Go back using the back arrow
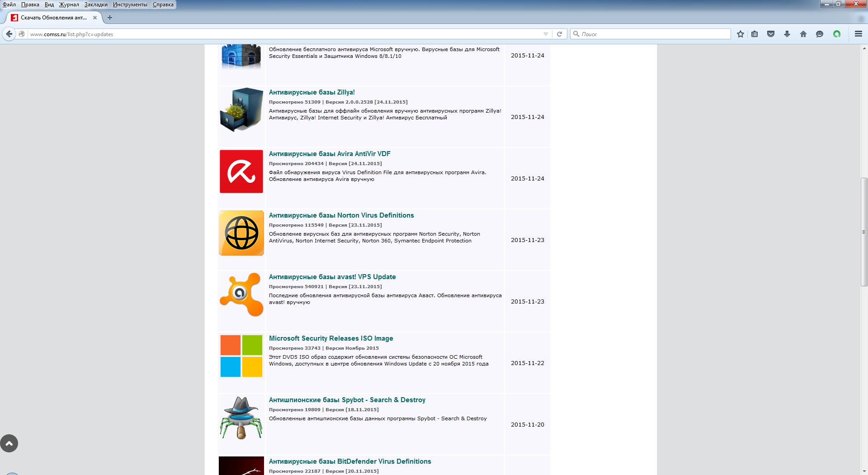 click(9, 34)
